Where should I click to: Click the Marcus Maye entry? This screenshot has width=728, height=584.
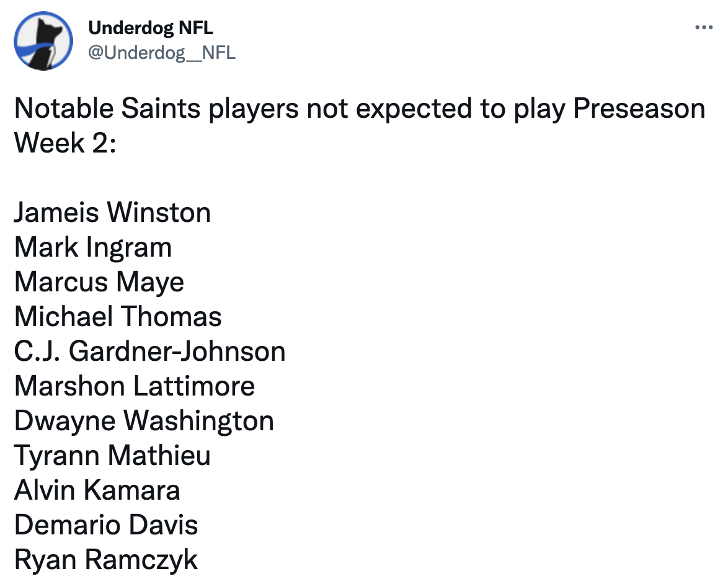pyautogui.click(x=99, y=282)
